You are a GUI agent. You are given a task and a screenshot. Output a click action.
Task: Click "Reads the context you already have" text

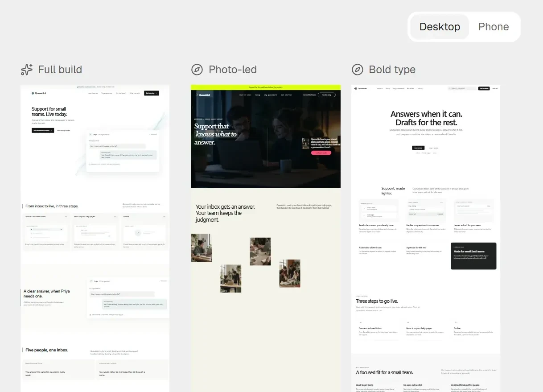(x=376, y=225)
